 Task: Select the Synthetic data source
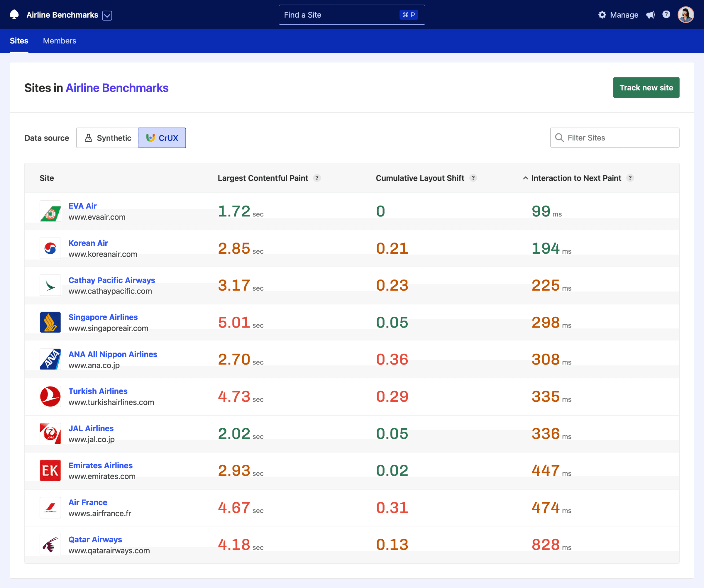[x=107, y=138]
